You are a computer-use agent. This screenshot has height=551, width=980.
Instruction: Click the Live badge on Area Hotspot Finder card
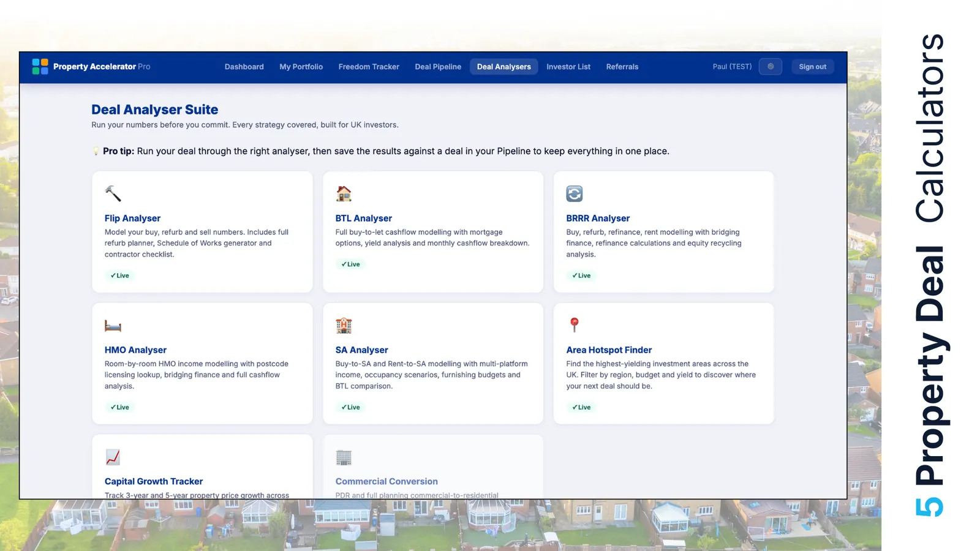[x=581, y=407]
